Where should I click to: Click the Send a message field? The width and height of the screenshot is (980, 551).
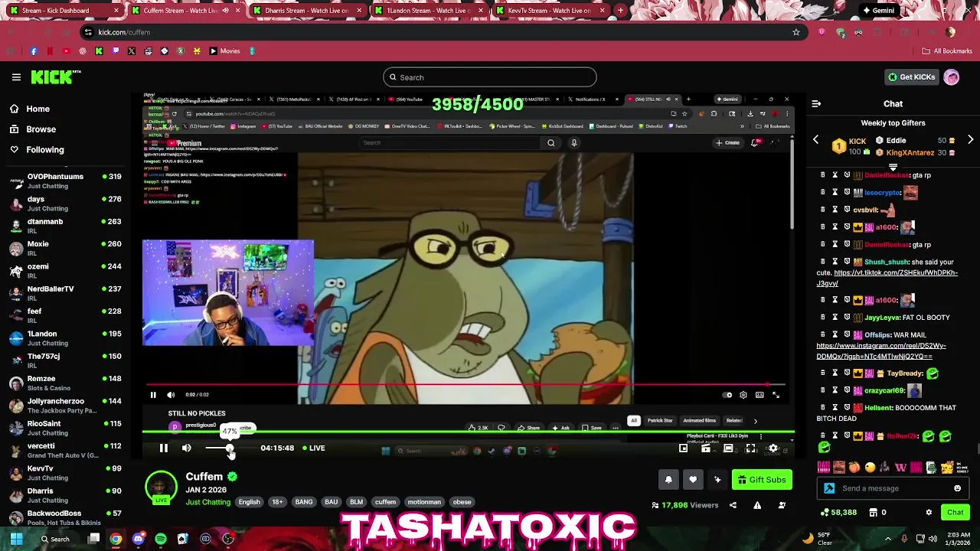(892, 488)
